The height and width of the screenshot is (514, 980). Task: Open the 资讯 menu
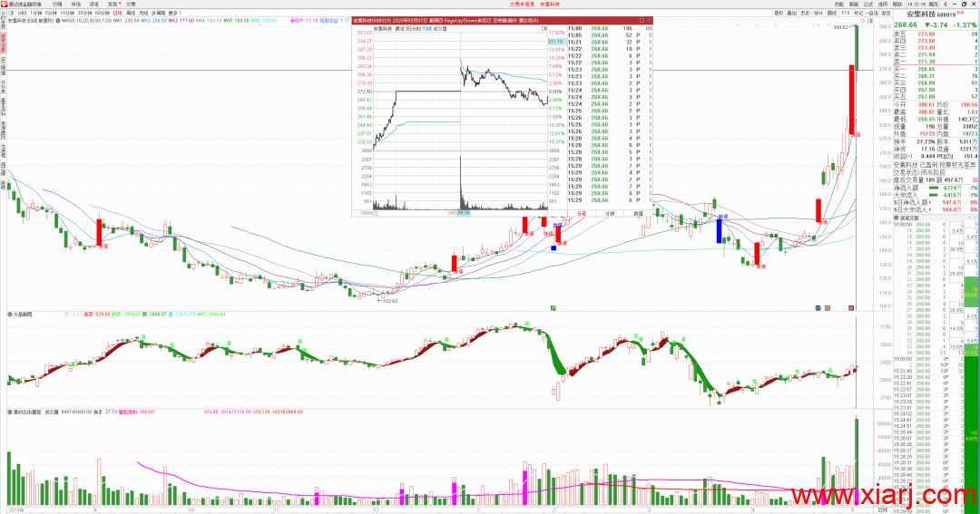coord(94,4)
